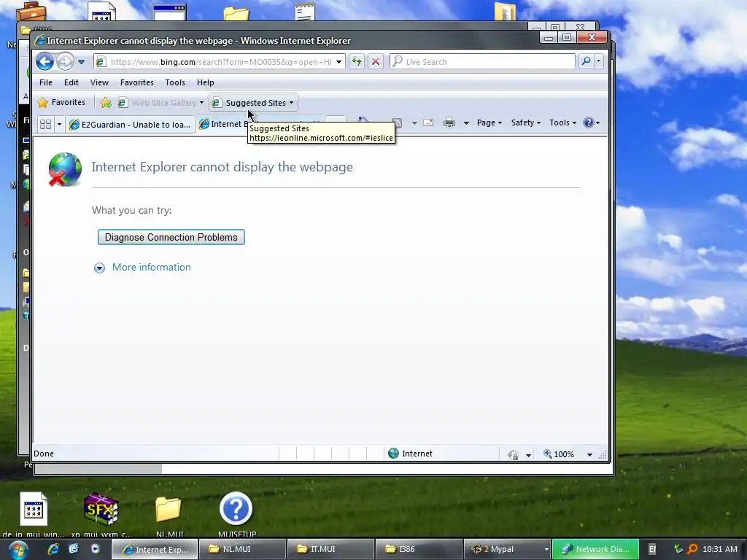
Task: Open the Page command bar menu
Action: pyautogui.click(x=489, y=122)
